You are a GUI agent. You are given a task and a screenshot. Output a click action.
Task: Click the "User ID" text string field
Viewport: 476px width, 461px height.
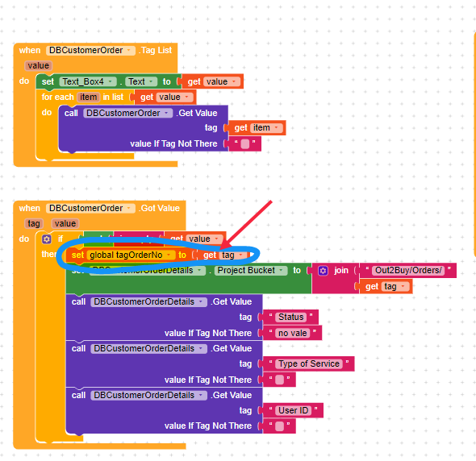click(x=293, y=411)
